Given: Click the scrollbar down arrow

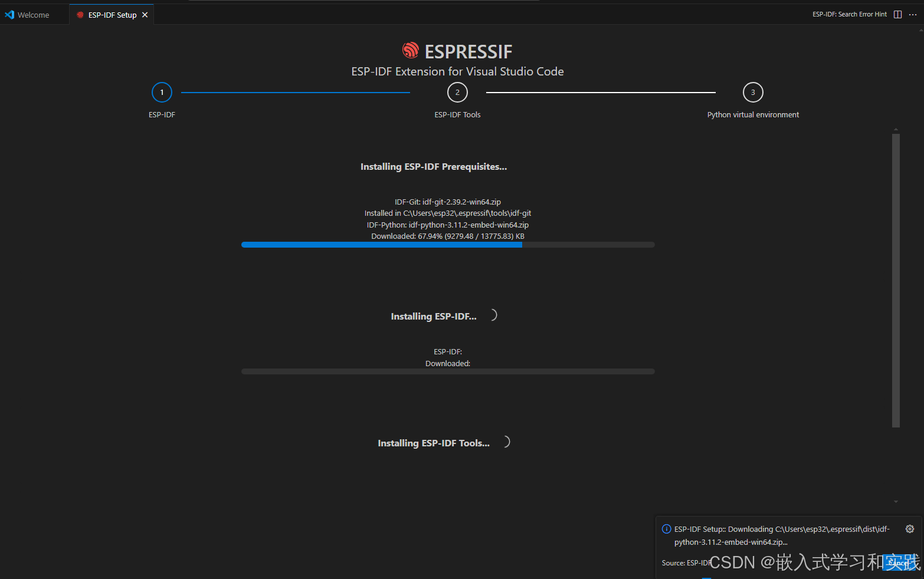Looking at the screenshot, I should tap(896, 502).
